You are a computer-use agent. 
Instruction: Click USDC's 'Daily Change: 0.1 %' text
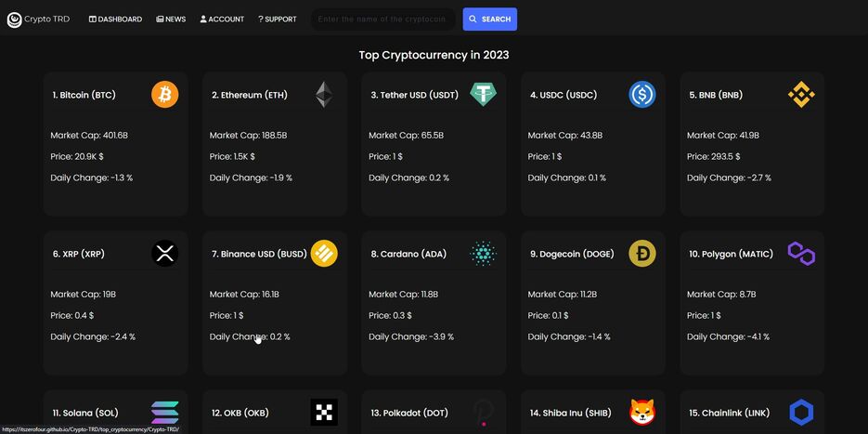[x=567, y=178]
